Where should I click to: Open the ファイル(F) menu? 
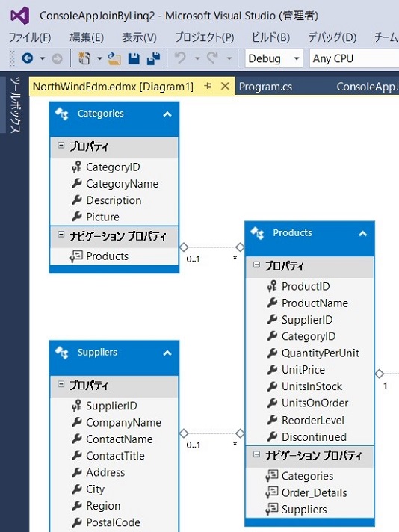[30, 37]
